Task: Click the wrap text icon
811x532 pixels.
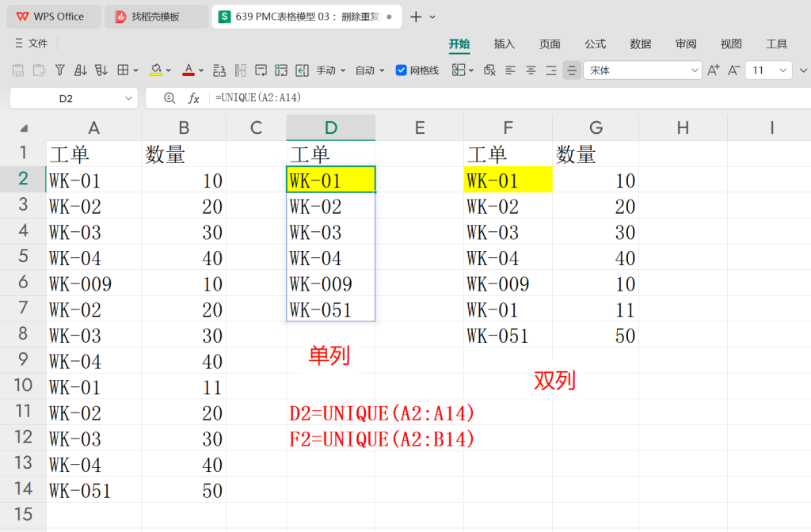Action: (x=261, y=70)
